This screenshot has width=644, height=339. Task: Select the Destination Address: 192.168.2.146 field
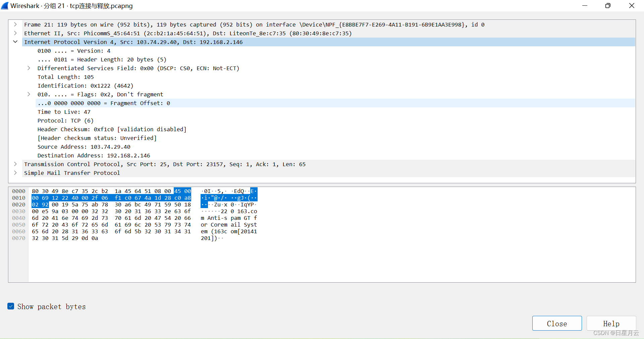pyautogui.click(x=94, y=155)
